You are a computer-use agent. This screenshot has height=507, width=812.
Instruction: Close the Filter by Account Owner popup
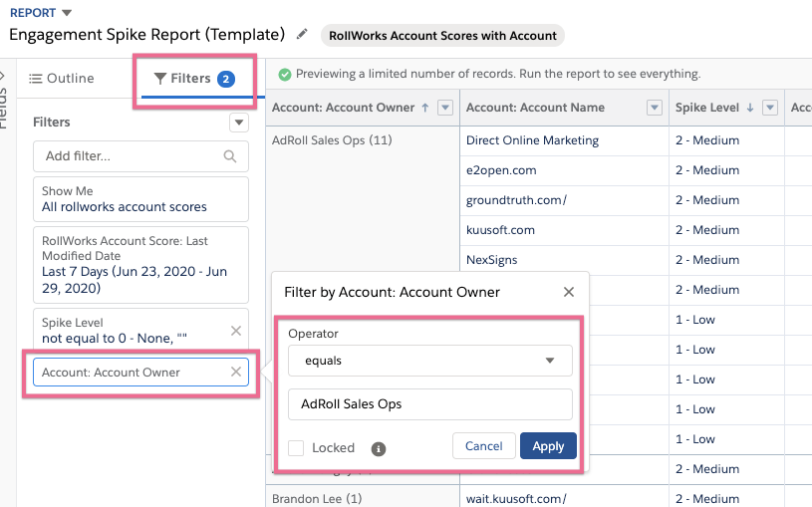(x=569, y=292)
